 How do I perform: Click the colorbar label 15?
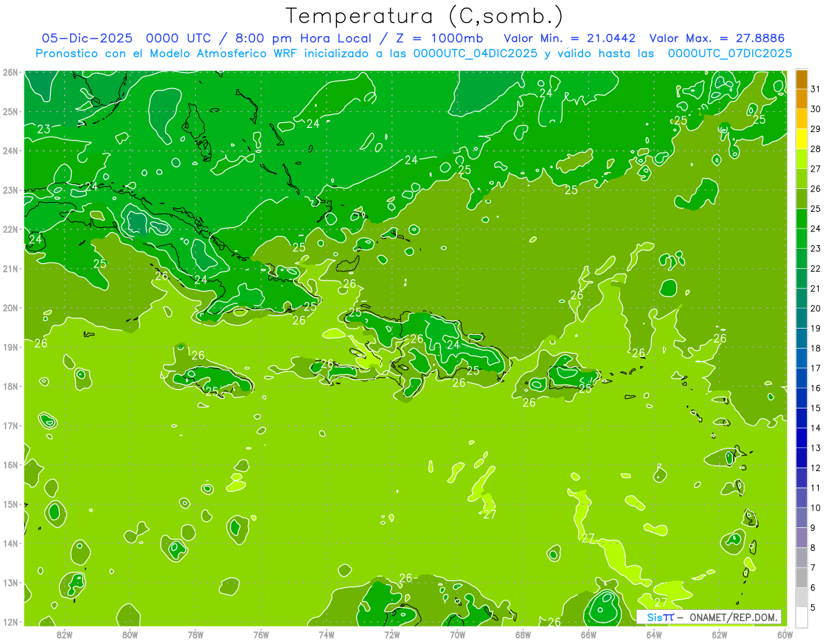pyautogui.click(x=815, y=408)
